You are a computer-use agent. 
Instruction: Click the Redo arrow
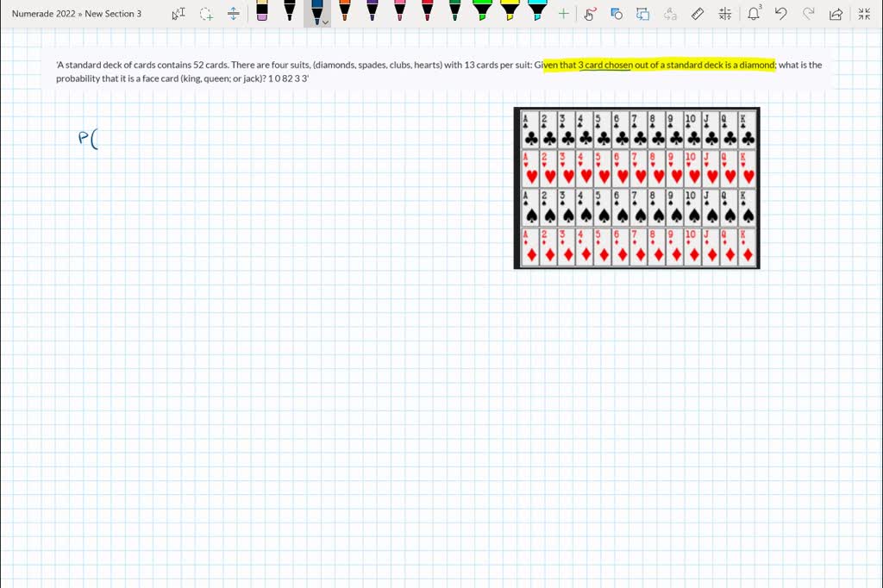pyautogui.click(x=809, y=14)
